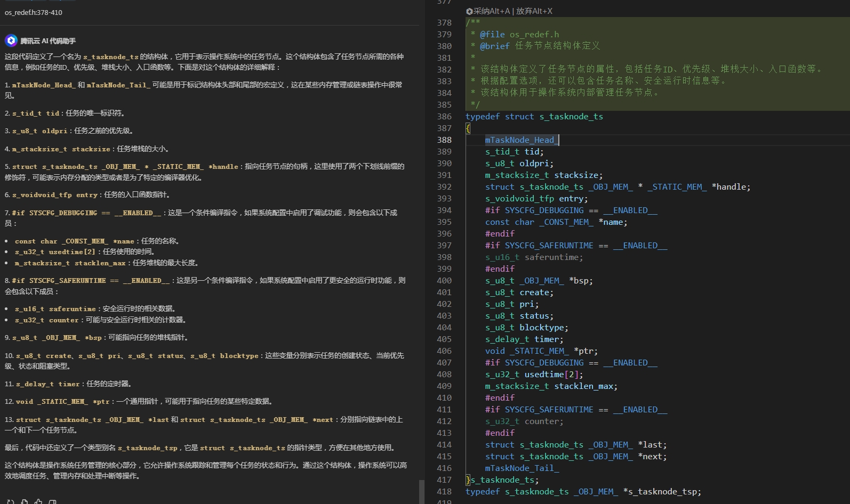The width and height of the screenshot is (850, 504).
Task: Copy the AI response with copy icon
Action: 25,502
